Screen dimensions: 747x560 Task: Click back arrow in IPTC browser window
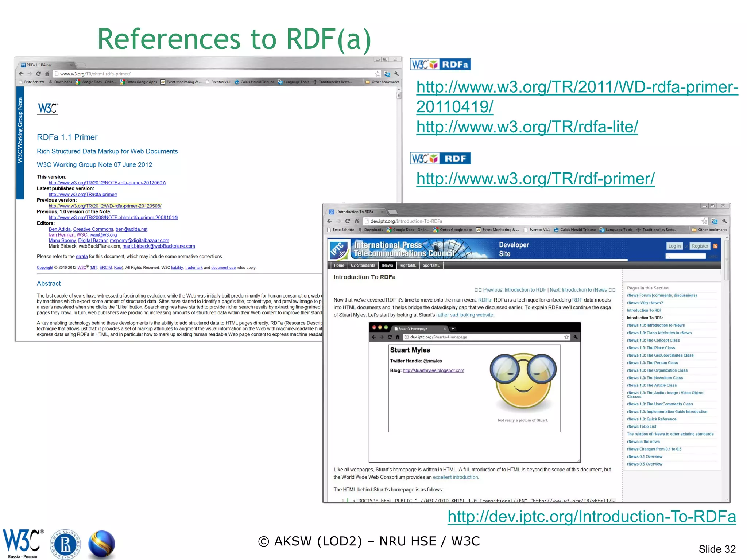pyautogui.click(x=329, y=221)
